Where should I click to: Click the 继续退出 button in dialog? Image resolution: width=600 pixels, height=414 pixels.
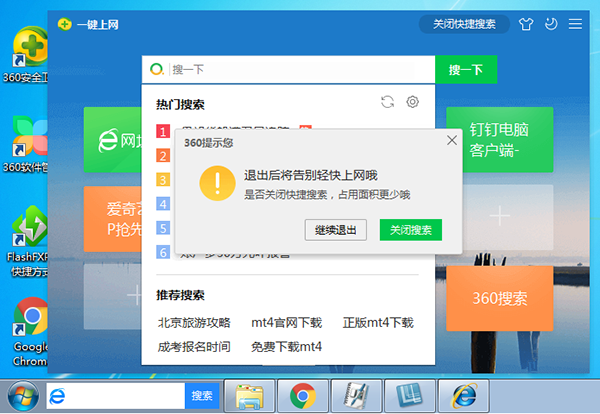pyautogui.click(x=336, y=230)
